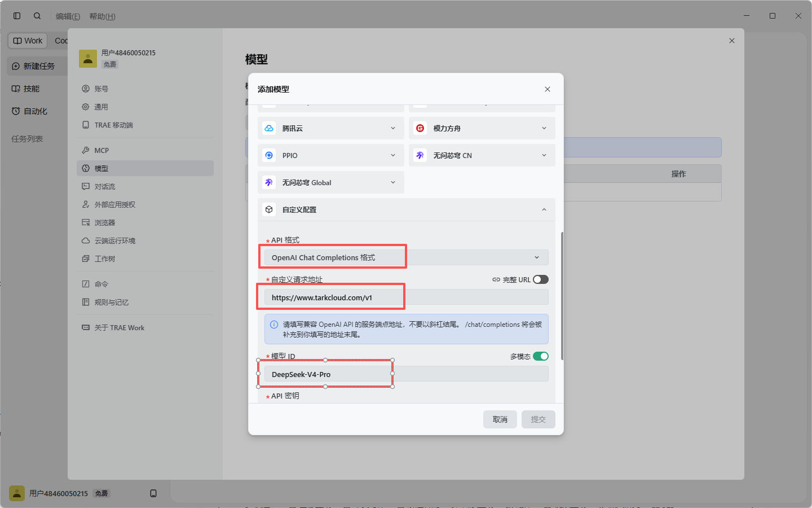Screen dimensions: 812x508
Task: Click the mobile device icon in the bottom bar
Action: click(153, 493)
